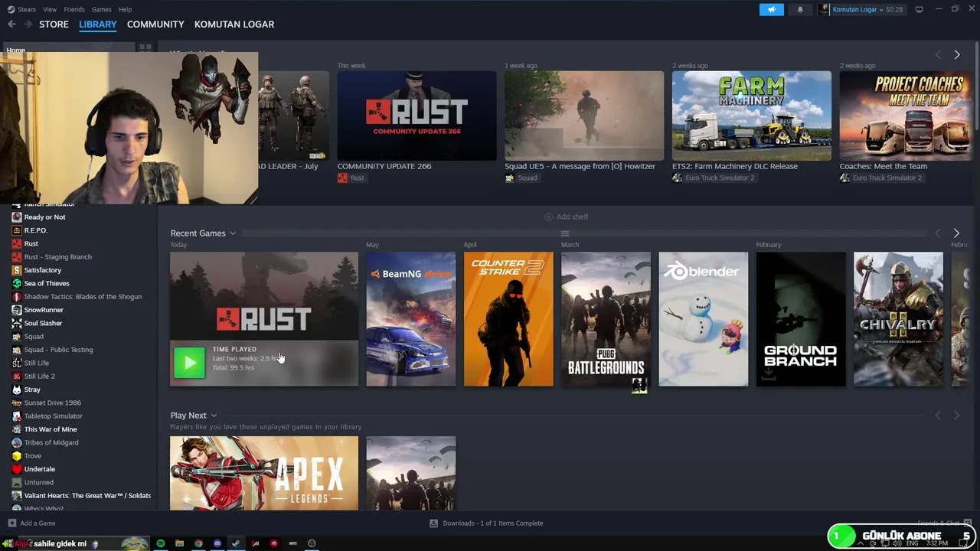Select Squad - Public Testing in game list
This screenshot has height=551, width=980.
coord(58,350)
